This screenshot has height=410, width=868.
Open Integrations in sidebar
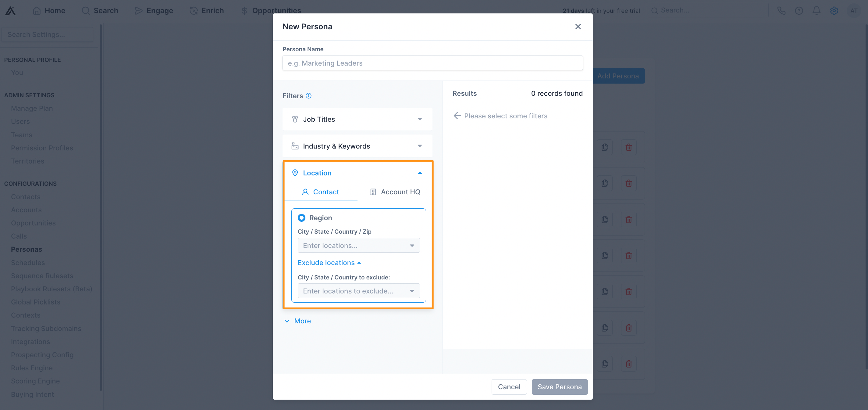30,342
